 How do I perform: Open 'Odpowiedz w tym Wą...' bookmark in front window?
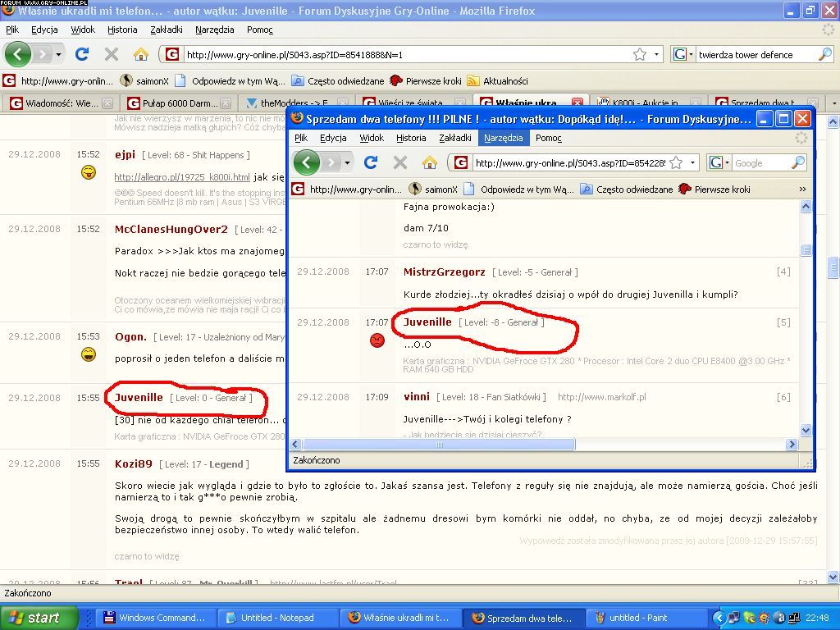coord(519,189)
